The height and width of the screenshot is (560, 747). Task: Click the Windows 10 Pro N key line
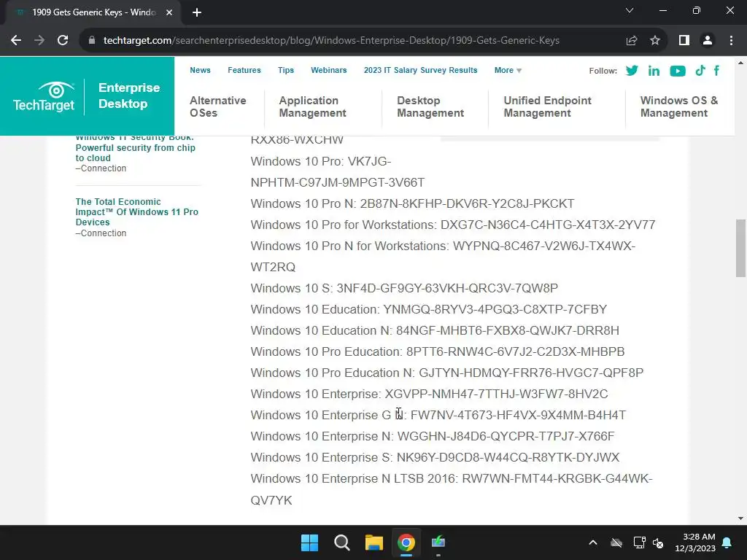pos(413,204)
